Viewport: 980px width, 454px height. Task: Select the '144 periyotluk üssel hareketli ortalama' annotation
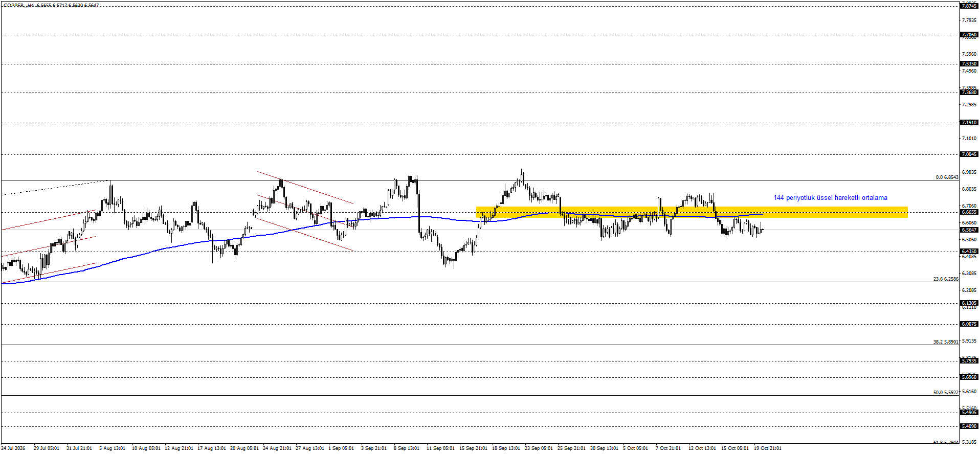pos(830,198)
